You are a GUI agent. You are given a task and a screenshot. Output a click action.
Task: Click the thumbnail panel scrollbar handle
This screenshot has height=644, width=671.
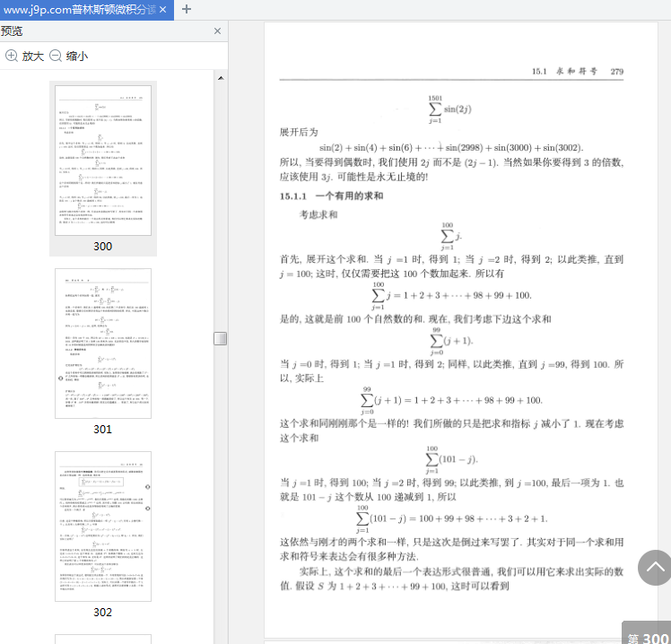[x=221, y=338]
